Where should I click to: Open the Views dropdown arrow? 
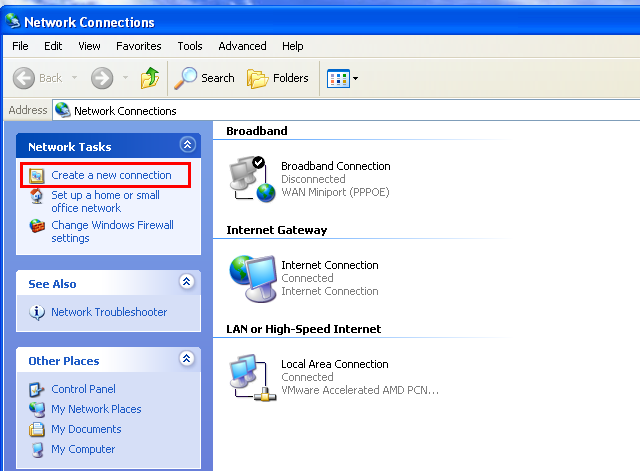pos(356,78)
